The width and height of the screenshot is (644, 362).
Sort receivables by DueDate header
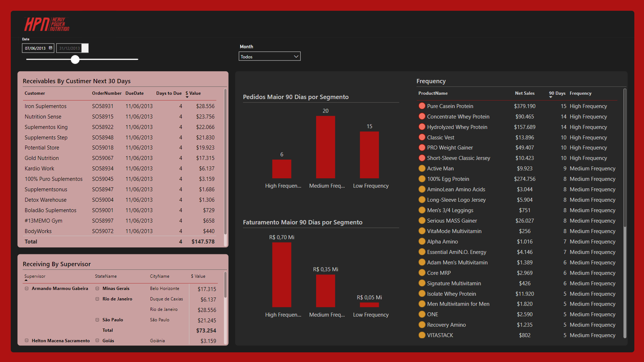(135, 93)
